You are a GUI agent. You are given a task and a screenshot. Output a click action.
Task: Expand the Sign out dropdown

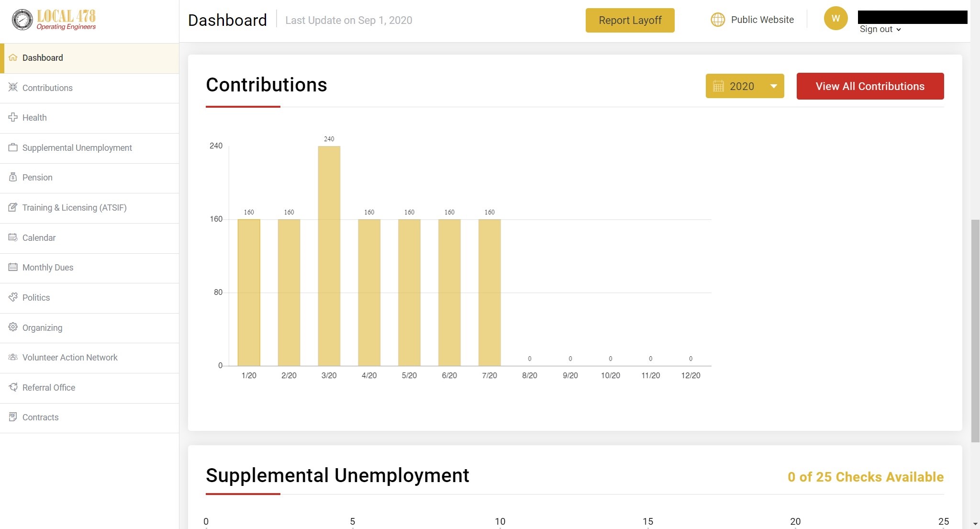point(880,29)
